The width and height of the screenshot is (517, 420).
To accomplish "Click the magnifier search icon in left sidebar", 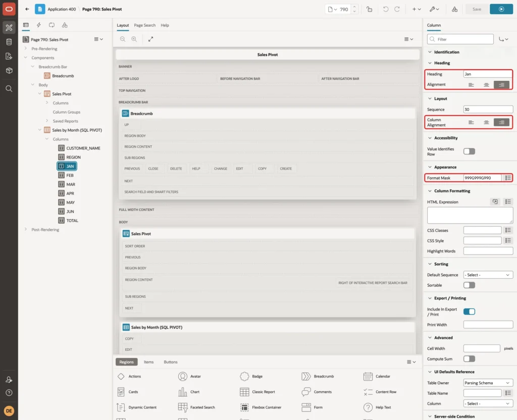I will 9,89.
